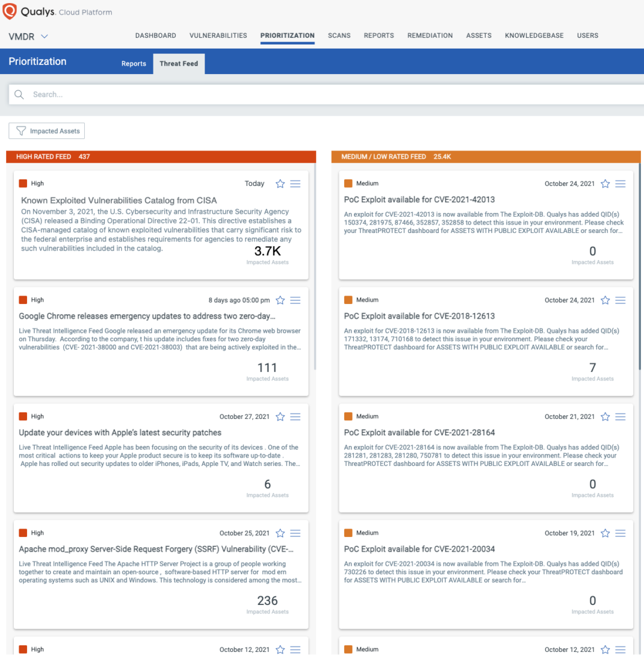Open PoC Exploit available for CVE-2021-20034
Screen dimensions: 644x655
tap(420, 549)
